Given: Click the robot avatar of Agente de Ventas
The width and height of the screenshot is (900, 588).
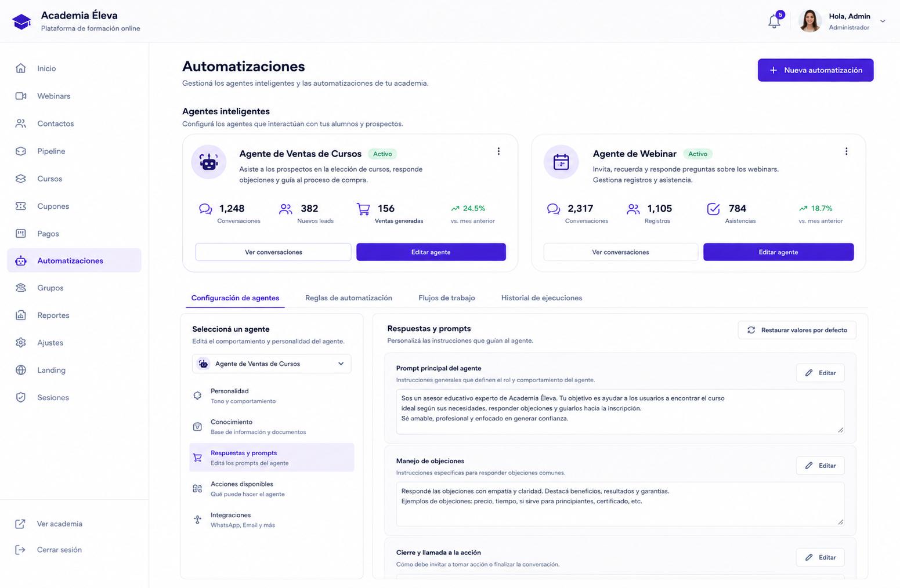Looking at the screenshot, I should click(209, 162).
